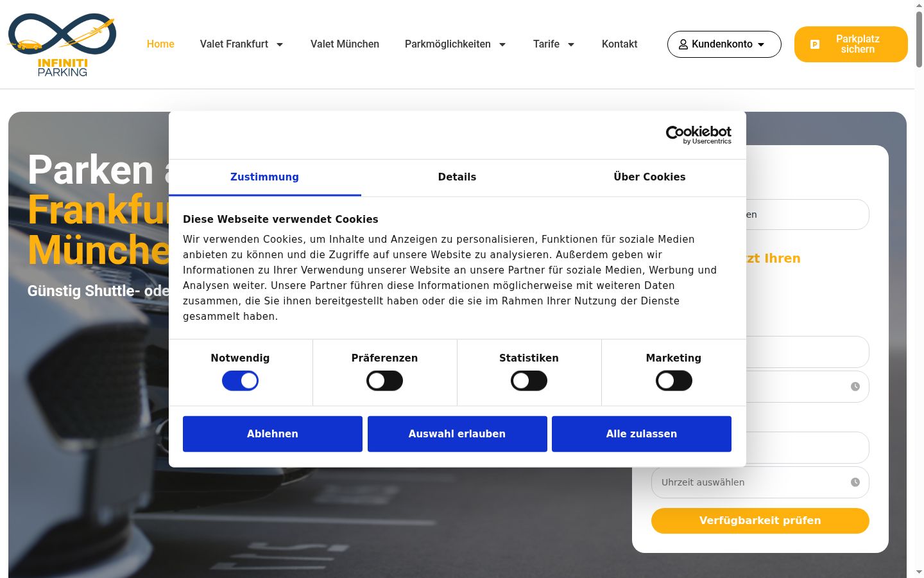Open the Kontakt page link

619,44
